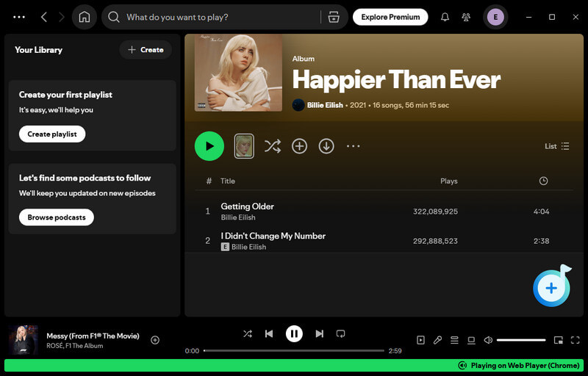
Task: Open more options for the album
Action: tap(354, 146)
